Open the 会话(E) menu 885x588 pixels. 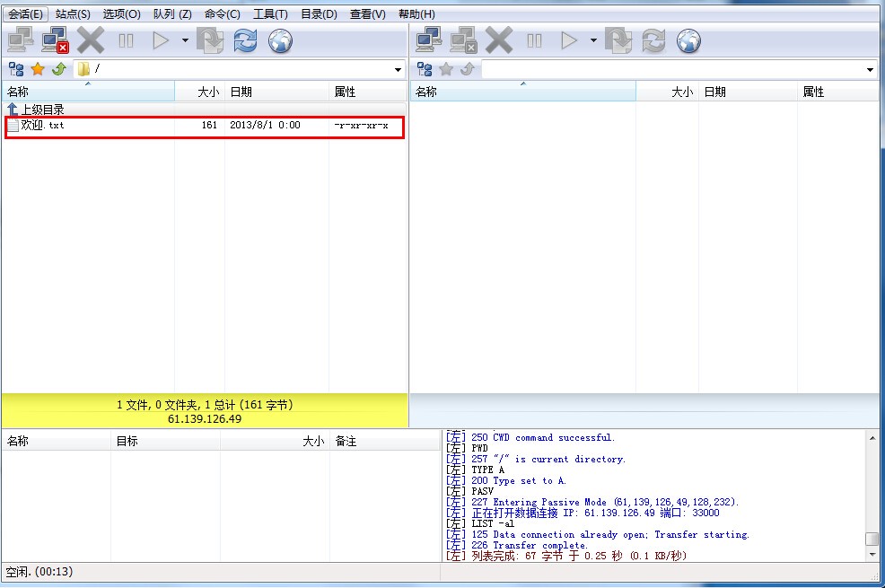[25, 14]
